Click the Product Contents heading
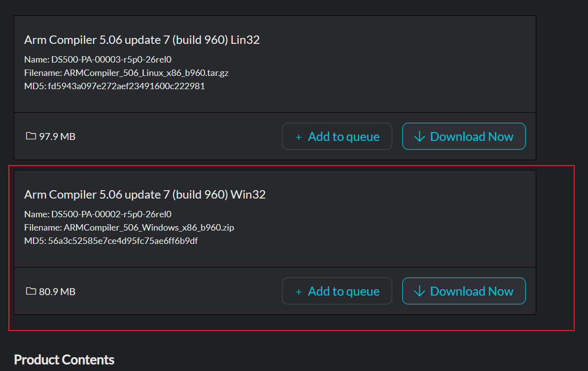 click(x=64, y=360)
